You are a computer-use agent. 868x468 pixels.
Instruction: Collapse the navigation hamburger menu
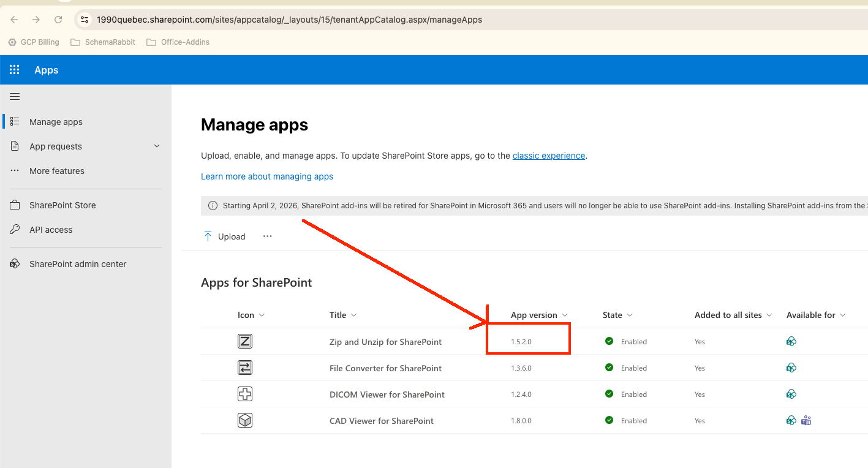point(15,96)
